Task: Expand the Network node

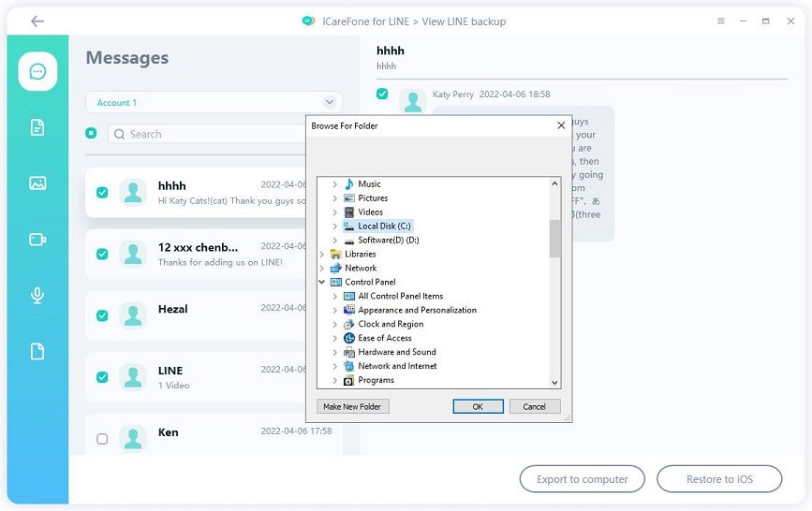Action: click(x=321, y=268)
